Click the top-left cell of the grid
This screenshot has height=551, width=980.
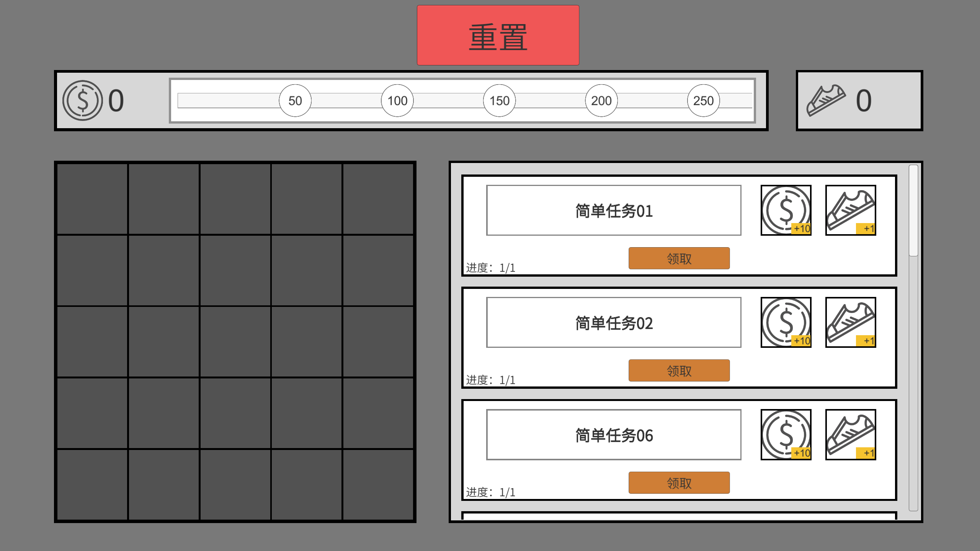(x=92, y=199)
